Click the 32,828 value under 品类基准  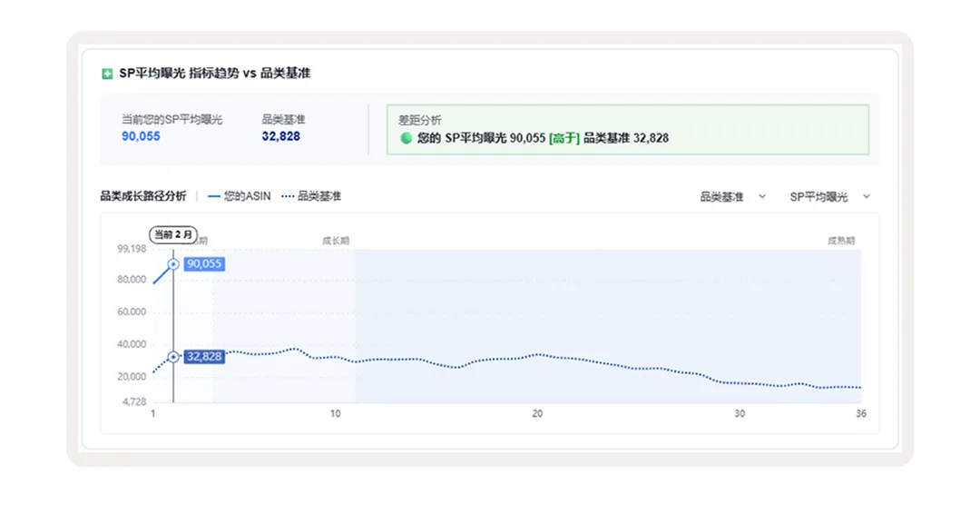280,136
